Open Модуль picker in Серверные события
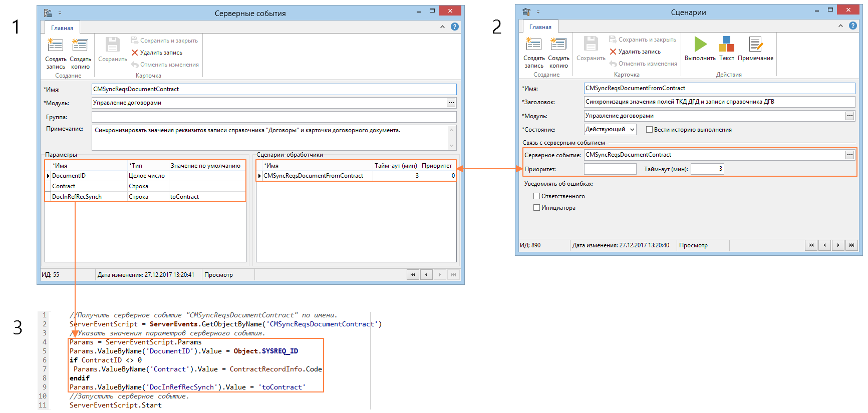 tap(451, 103)
